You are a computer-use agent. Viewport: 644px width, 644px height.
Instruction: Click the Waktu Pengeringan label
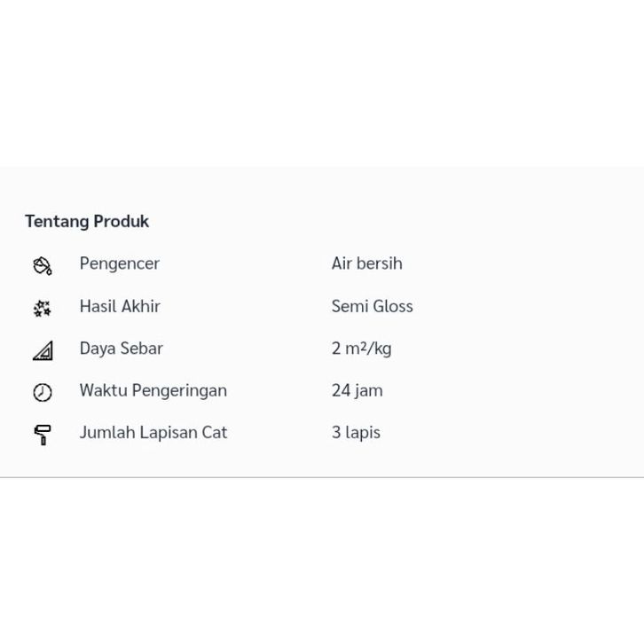click(153, 390)
